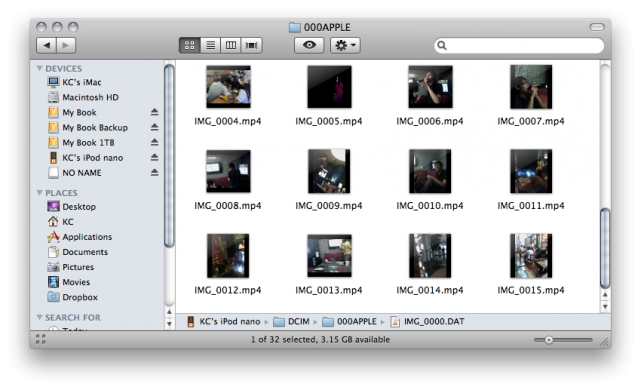
Task: Click the file area scroll up arrow
Action: click(x=605, y=295)
